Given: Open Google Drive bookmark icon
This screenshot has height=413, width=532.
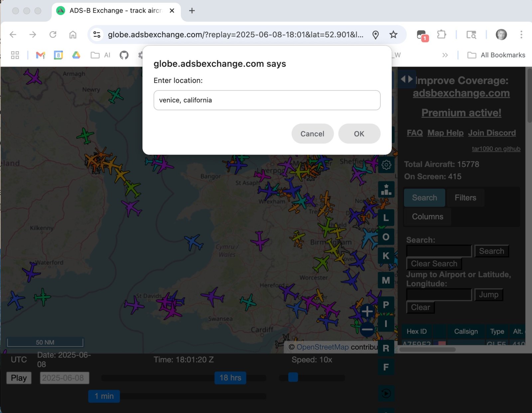Looking at the screenshot, I should click(x=76, y=55).
